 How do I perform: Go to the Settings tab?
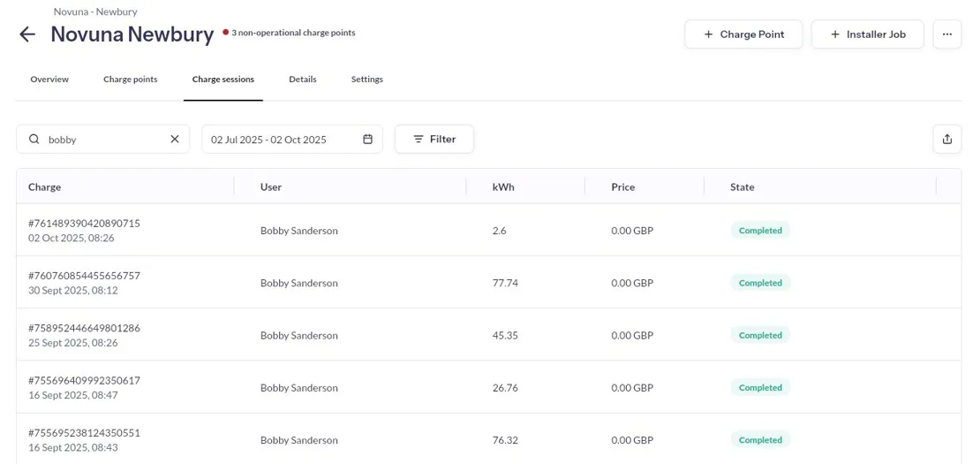coord(366,80)
